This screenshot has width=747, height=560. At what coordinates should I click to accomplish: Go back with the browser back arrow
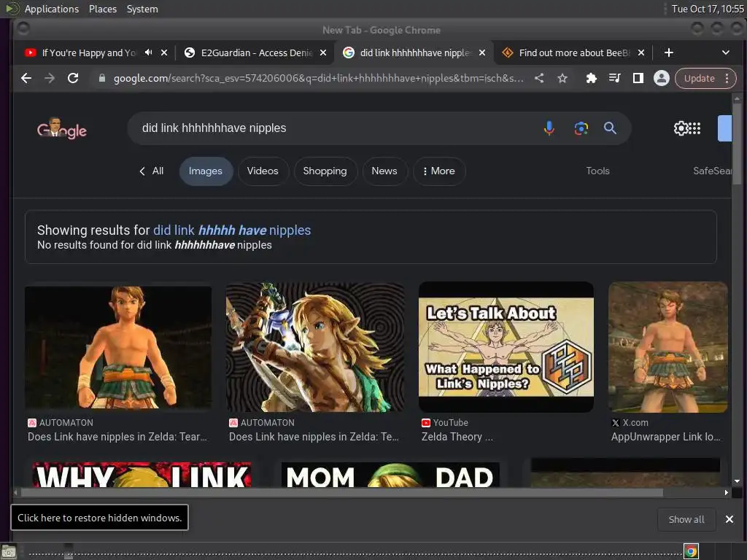pyautogui.click(x=26, y=78)
